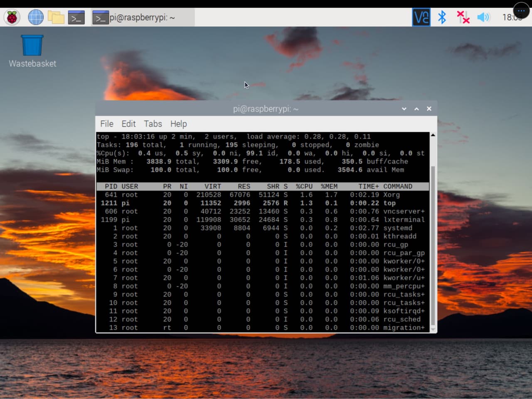Click the 'MiB Swap' summary line
532x399 pixels.
tap(250, 170)
